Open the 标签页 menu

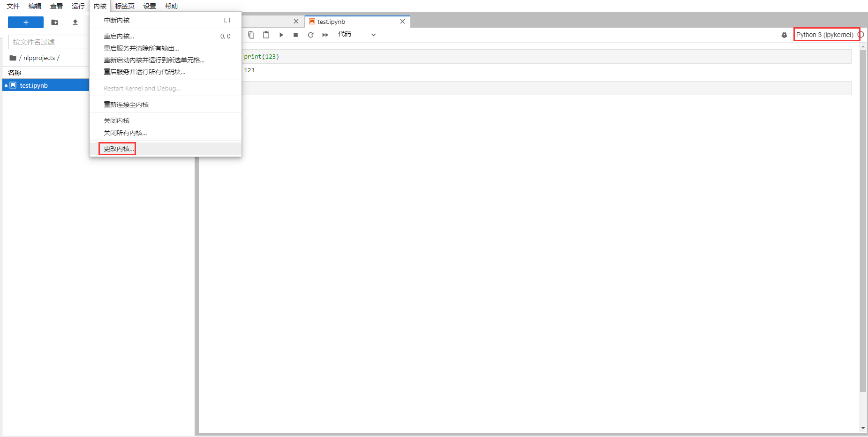tap(125, 6)
